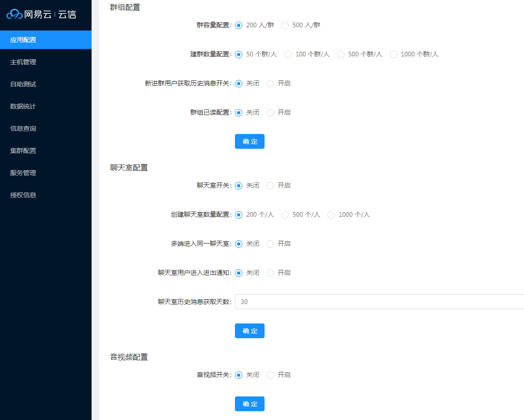This screenshot has height=420, width=524.
Task: Enable 多端进入同一聊天室
Action: pyautogui.click(x=270, y=243)
